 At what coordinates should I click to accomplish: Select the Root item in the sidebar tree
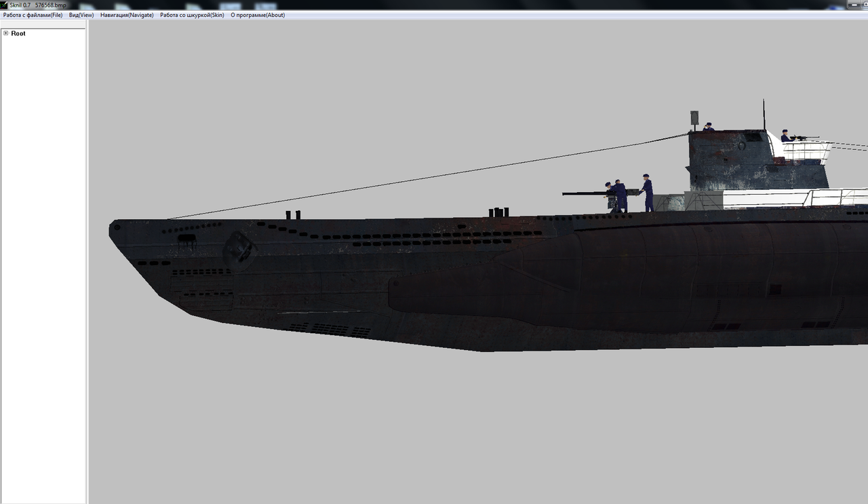pos(17,33)
